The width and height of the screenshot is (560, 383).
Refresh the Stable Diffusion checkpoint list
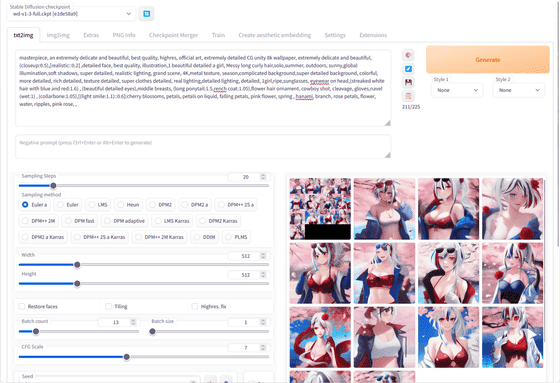click(146, 14)
